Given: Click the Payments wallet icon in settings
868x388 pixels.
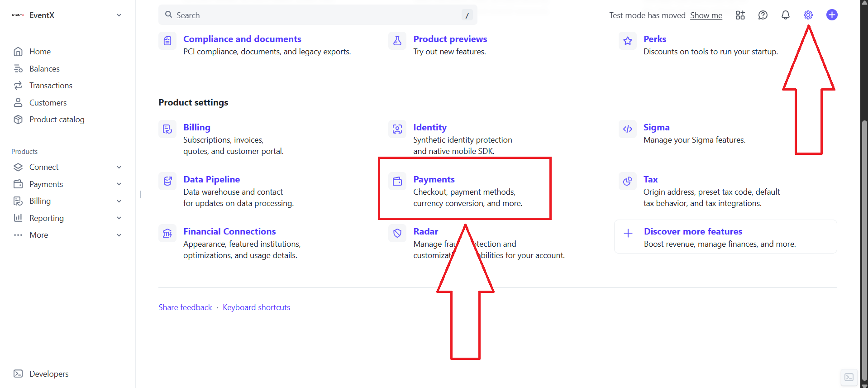Looking at the screenshot, I should (x=397, y=181).
